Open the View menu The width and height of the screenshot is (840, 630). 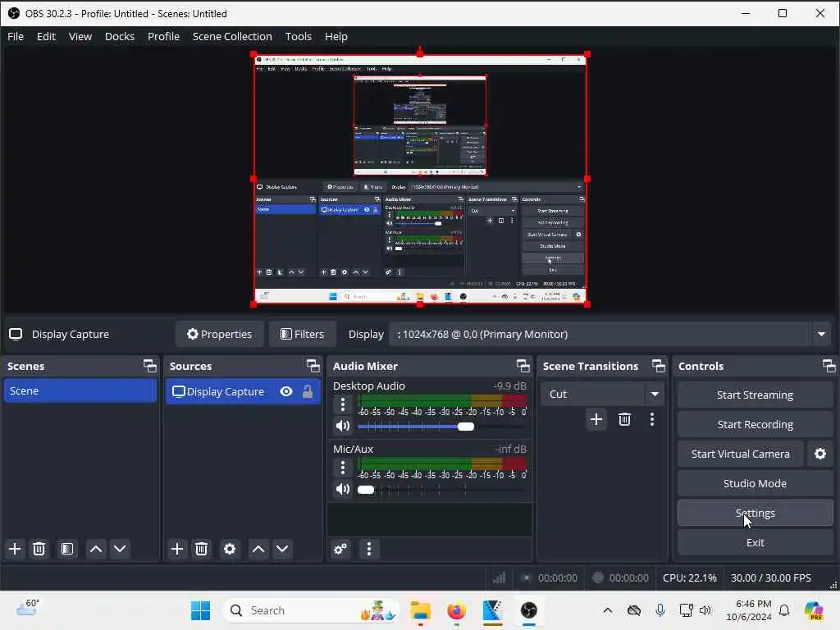(x=80, y=36)
